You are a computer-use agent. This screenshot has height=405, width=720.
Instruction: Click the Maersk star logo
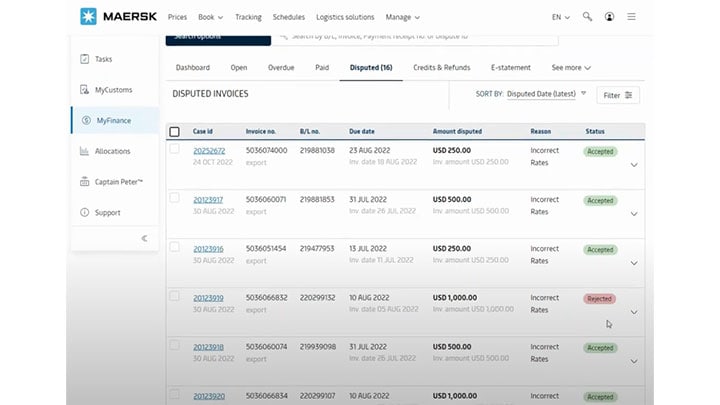click(x=88, y=17)
